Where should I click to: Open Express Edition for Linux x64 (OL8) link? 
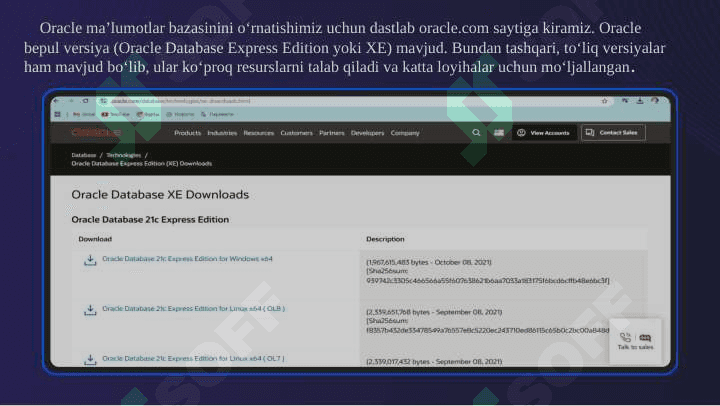[193, 309]
